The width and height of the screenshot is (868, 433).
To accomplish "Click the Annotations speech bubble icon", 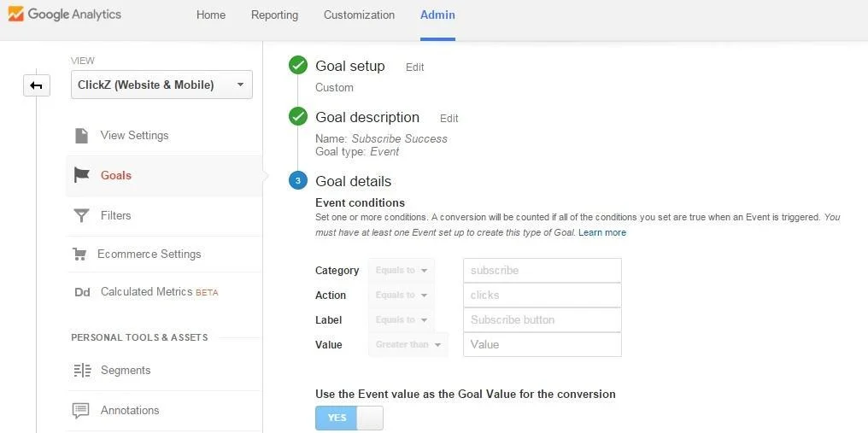I will [x=81, y=411].
